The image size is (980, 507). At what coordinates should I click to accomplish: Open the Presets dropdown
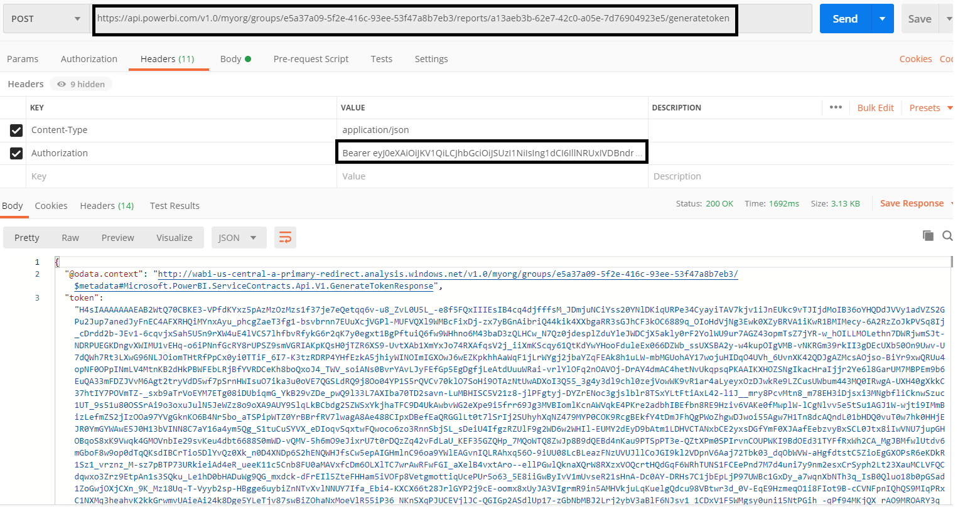click(x=930, y=108)
